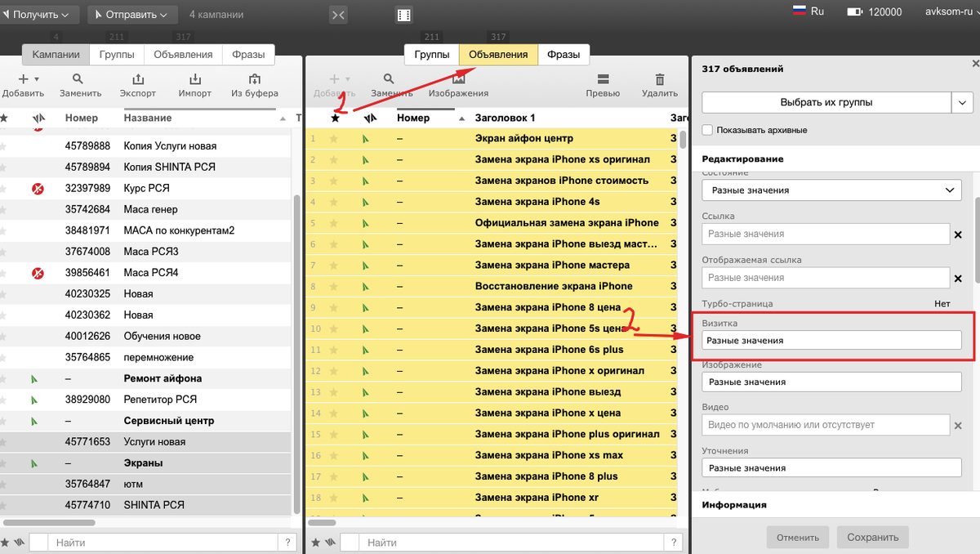Sort campaigns by Номер column header

(82, 118)
